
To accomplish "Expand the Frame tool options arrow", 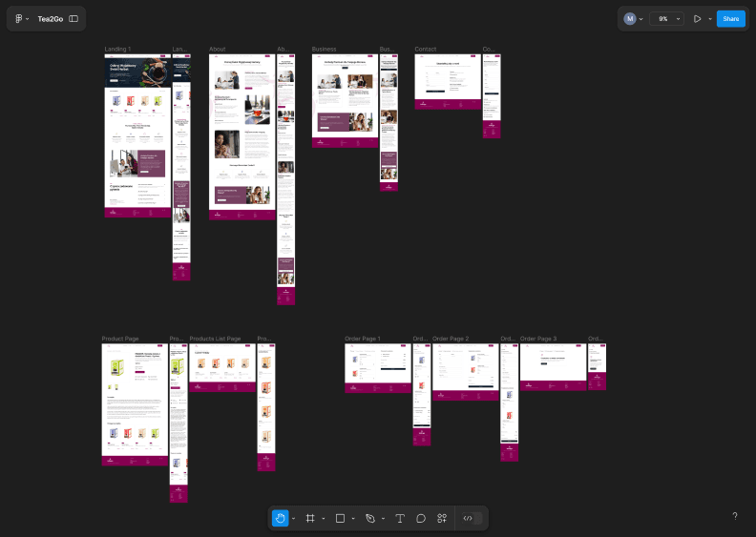I will [x=323, y=519].
